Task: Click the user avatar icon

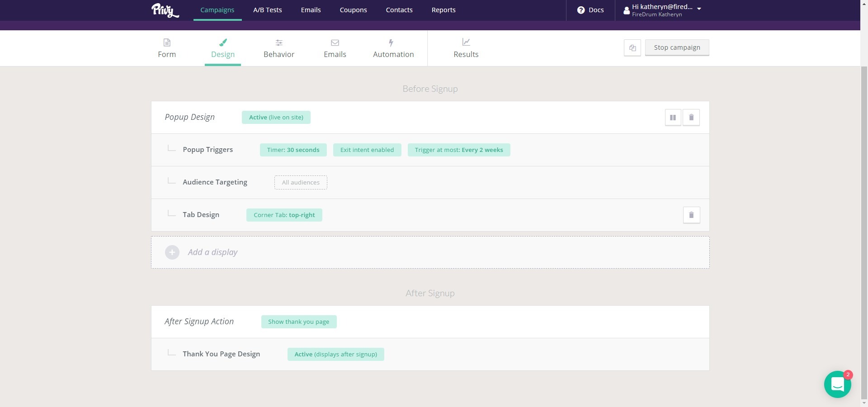Action: tap(627, 10)
